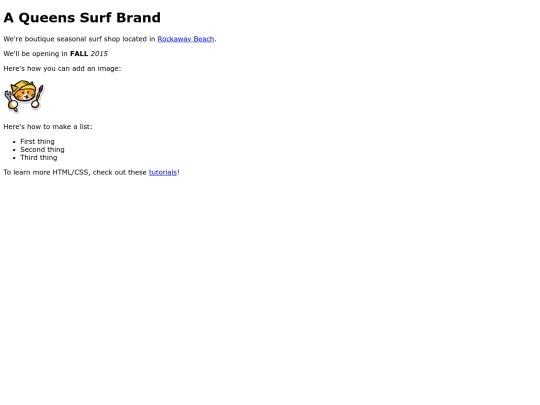This screenshot has height=405, width=540.
Task: Click the 'We'll be opening in' text
Action: click(35, 54)
